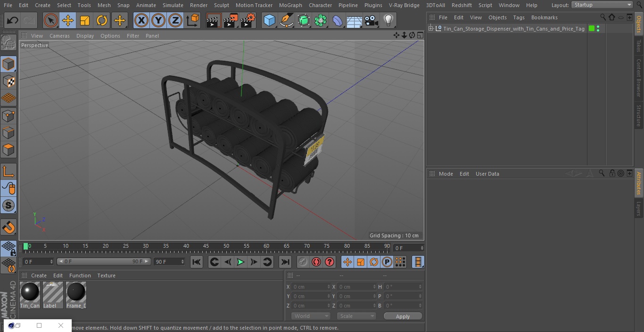Toggle Y axis lock

pos(158,20)
